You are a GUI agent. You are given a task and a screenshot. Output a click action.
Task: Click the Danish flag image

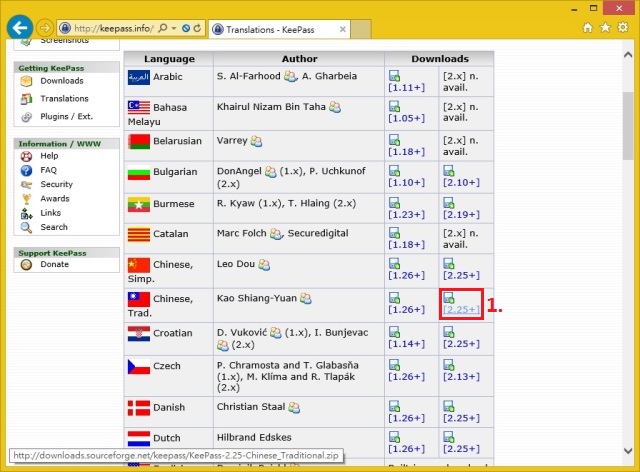tap(139, 408)
